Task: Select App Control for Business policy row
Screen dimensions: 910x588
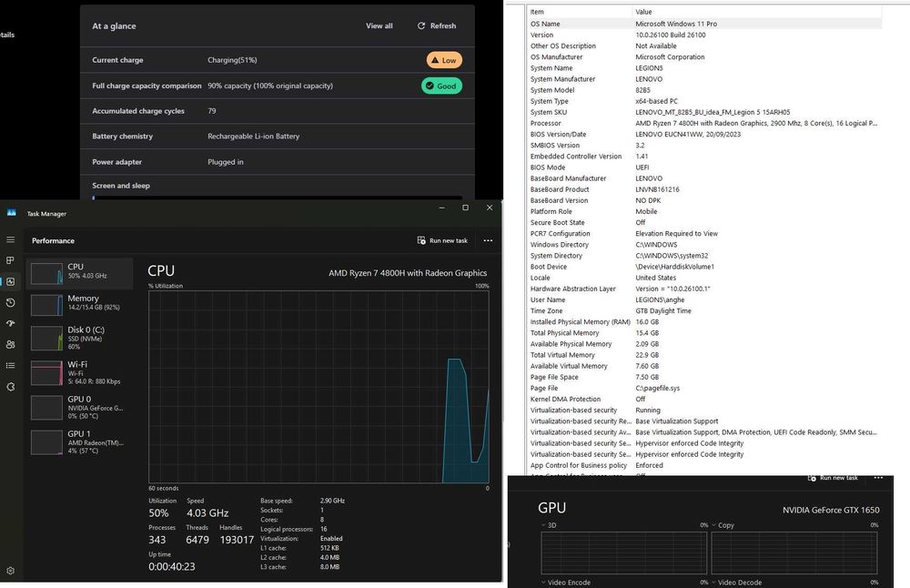Action: [704, 465]
